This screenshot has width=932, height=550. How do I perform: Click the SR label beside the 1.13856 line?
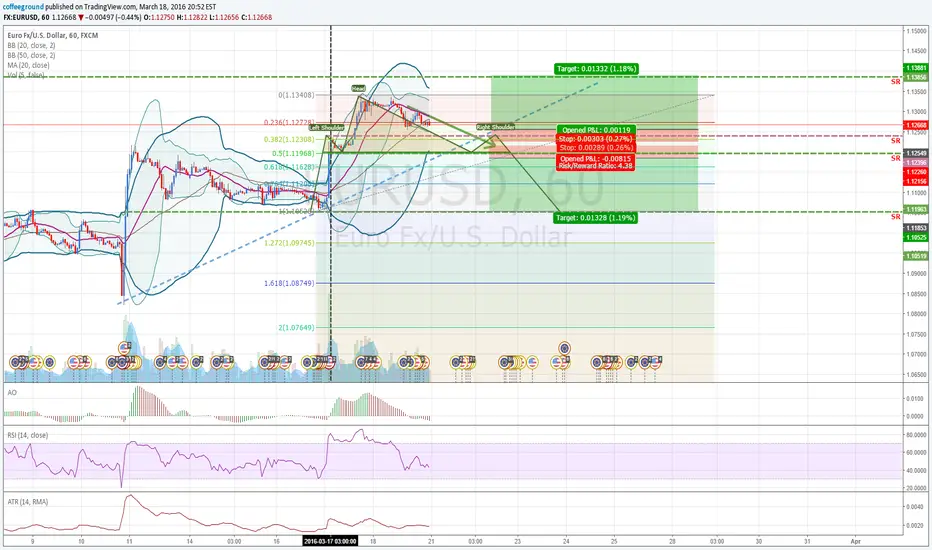pos(895,82)
